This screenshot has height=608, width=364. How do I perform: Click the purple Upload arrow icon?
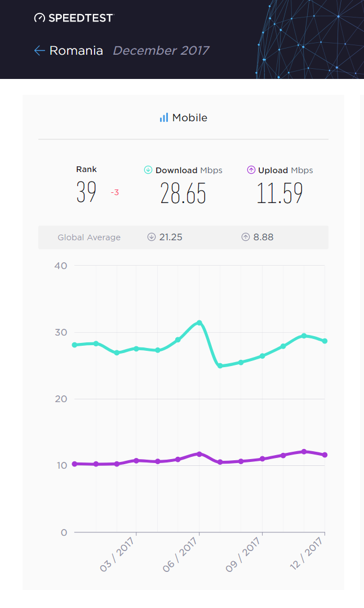251,170
